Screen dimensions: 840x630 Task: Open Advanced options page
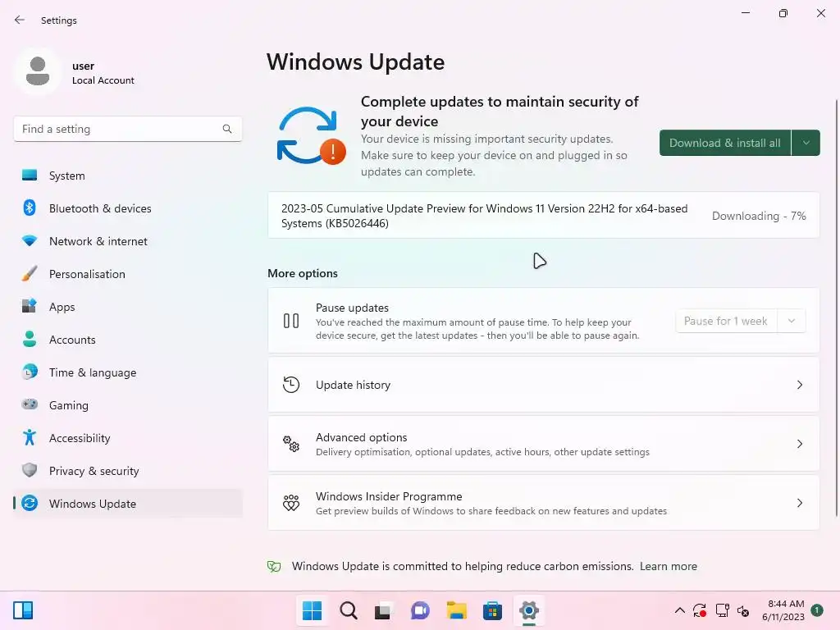543,444
